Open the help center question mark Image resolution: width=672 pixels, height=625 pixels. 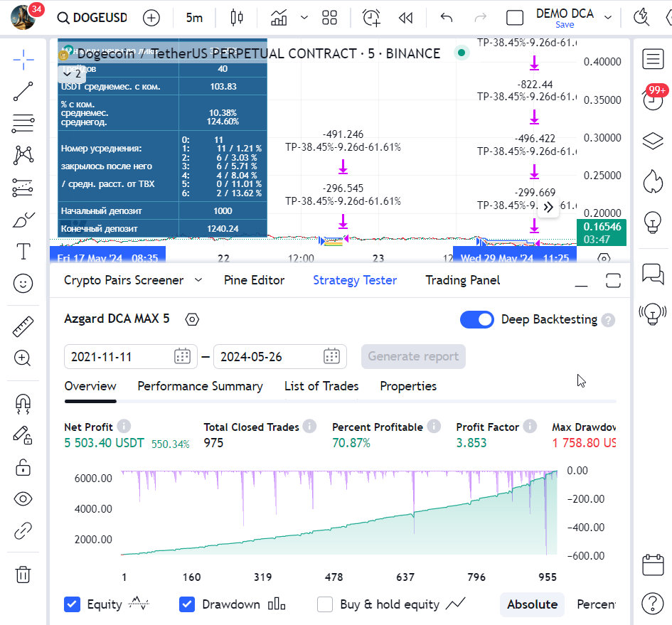tap(653, 604)
